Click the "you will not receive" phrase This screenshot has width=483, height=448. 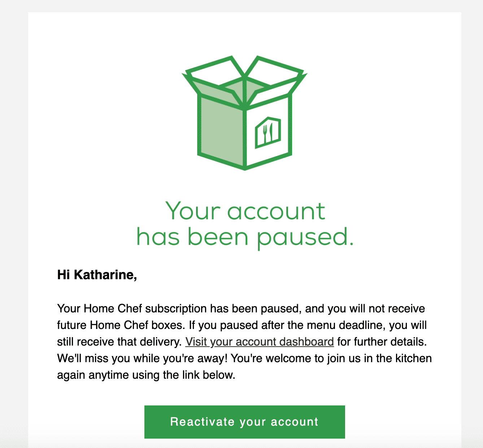pos(376,309)
